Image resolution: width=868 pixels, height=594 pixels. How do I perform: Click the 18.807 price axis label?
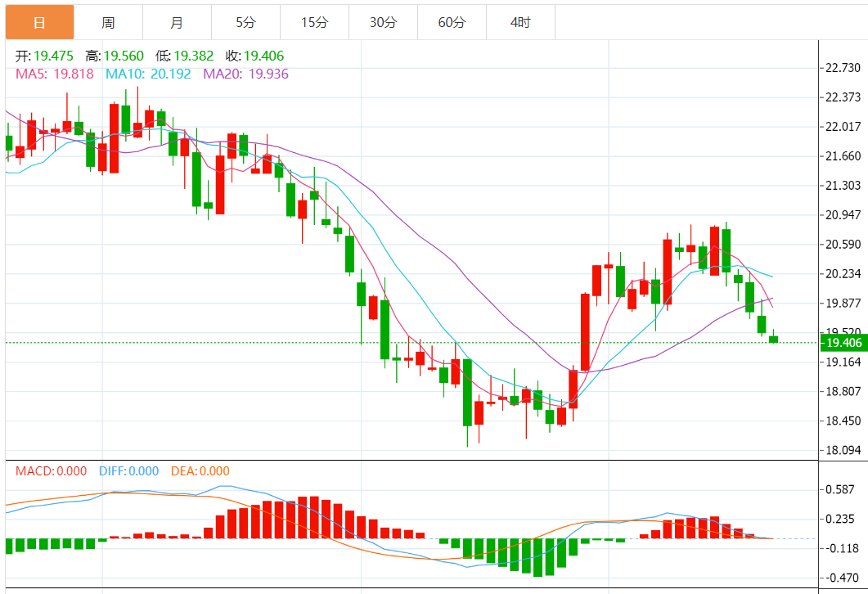843,391
